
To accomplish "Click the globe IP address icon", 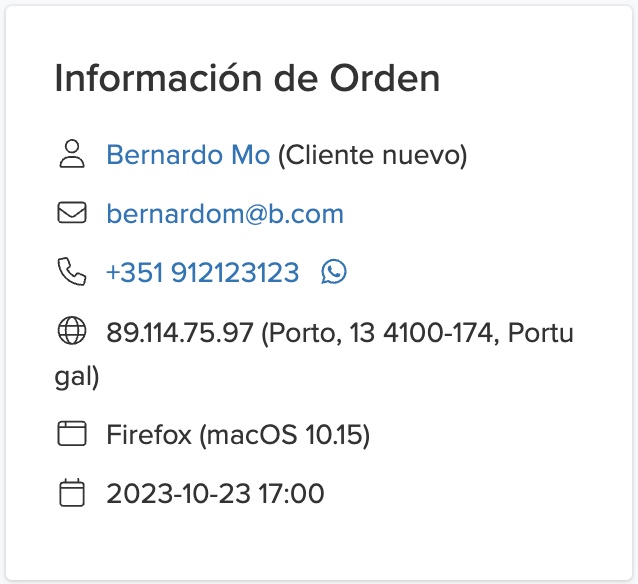I will tap(71, 331).
